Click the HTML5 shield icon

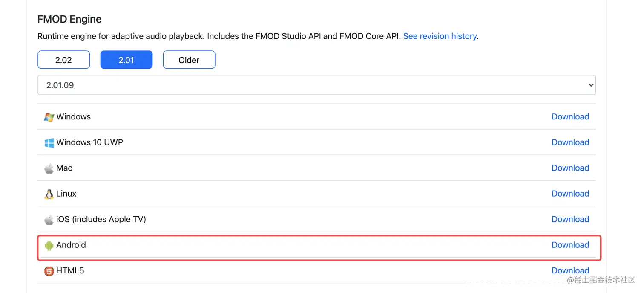pos(49,271)
